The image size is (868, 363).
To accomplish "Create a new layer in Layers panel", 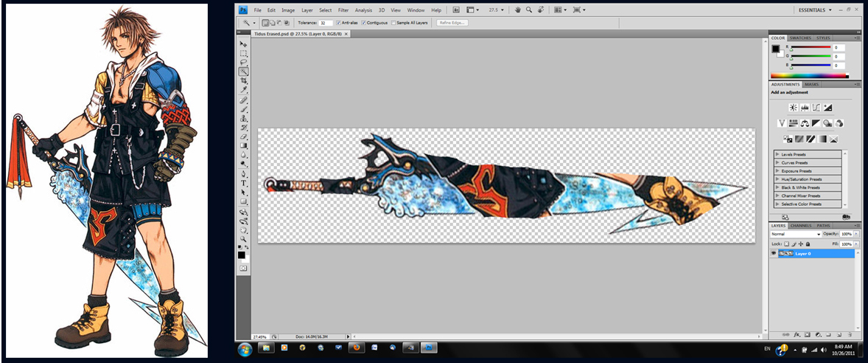I will (839, 334).
